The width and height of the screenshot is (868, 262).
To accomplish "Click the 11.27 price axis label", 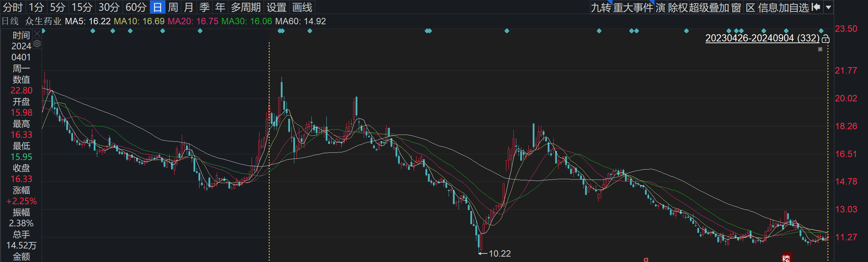I will pyautogui.click(x=846, y=237).
